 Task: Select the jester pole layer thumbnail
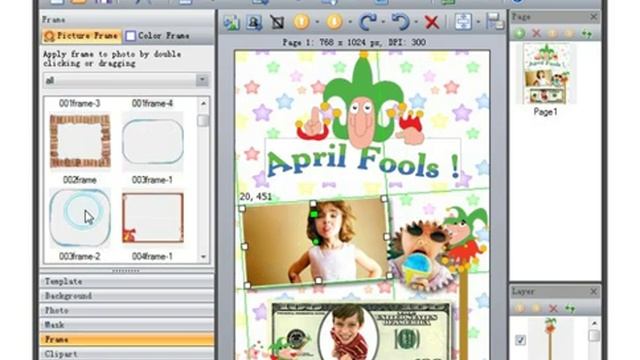point(551,339)
